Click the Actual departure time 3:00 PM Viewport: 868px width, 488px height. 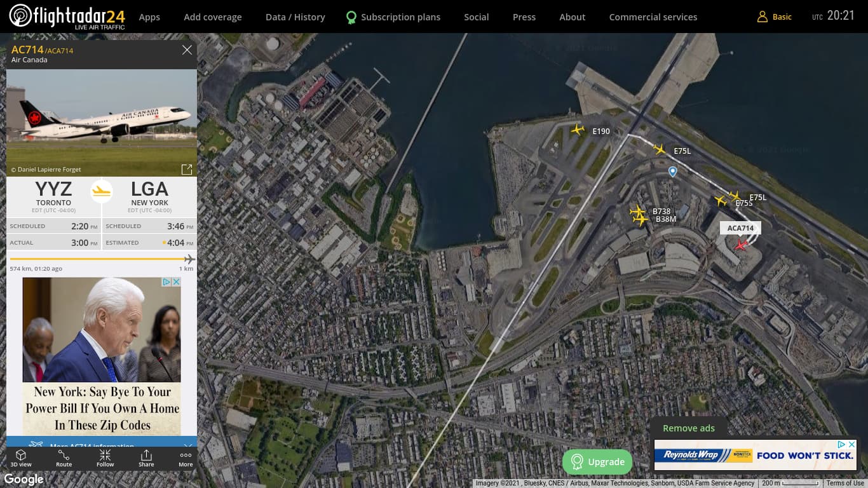tap(84, 243)
